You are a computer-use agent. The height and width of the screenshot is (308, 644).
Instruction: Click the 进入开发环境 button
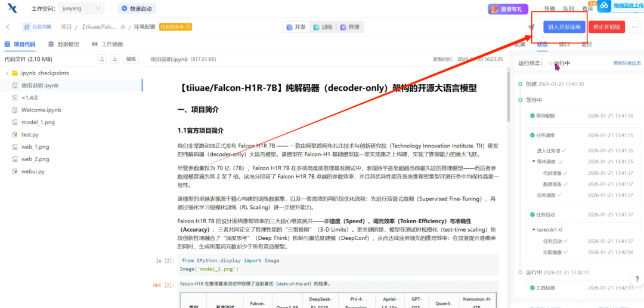(564, 27)
